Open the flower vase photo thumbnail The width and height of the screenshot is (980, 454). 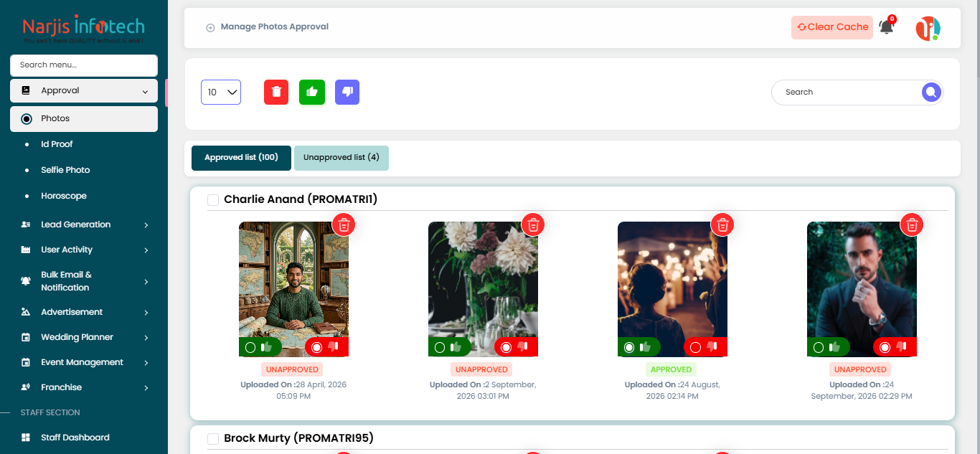click(x=483, y=288)
